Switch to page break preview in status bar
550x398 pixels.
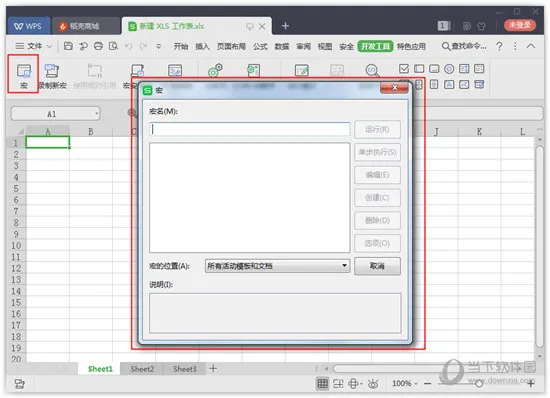tap(338, 384)
